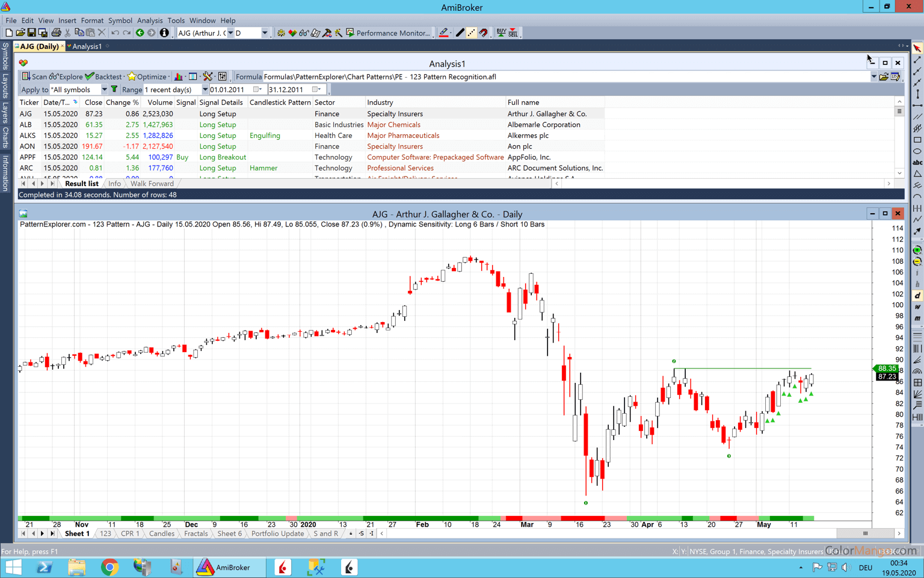Screen dimensions: 924x578
Task: Toggle the magnet snap tool
Action: click(484, 33)
